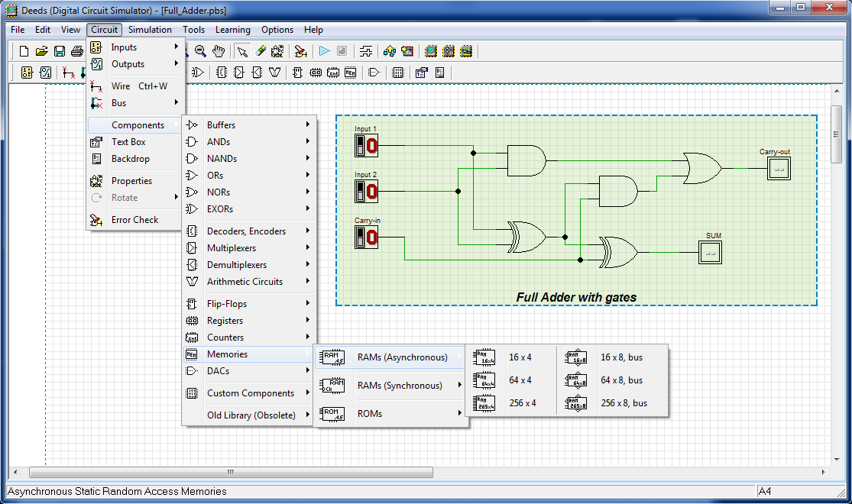
Task: Open the Simulation menu
Action: click(150, 30)
